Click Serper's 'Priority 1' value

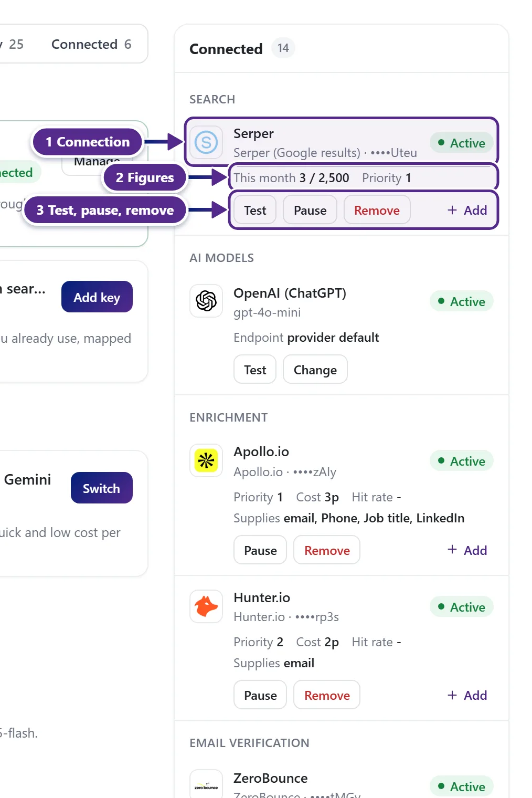point(387,178)
